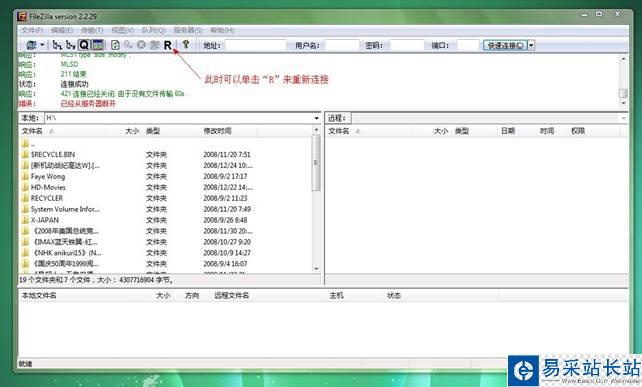642x387 pixels.
Task: Expand the local path H:\ dropdown
Action: [316, 118]
